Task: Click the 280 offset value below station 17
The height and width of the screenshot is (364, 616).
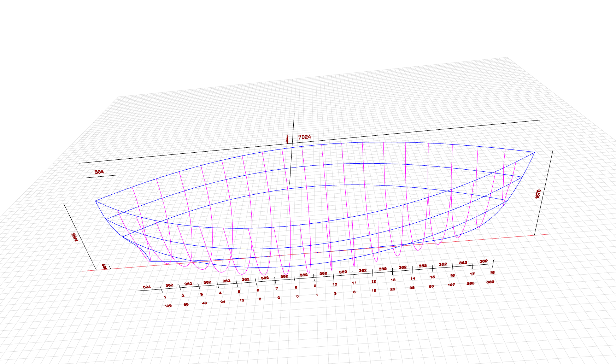Action: coord(470,283)
